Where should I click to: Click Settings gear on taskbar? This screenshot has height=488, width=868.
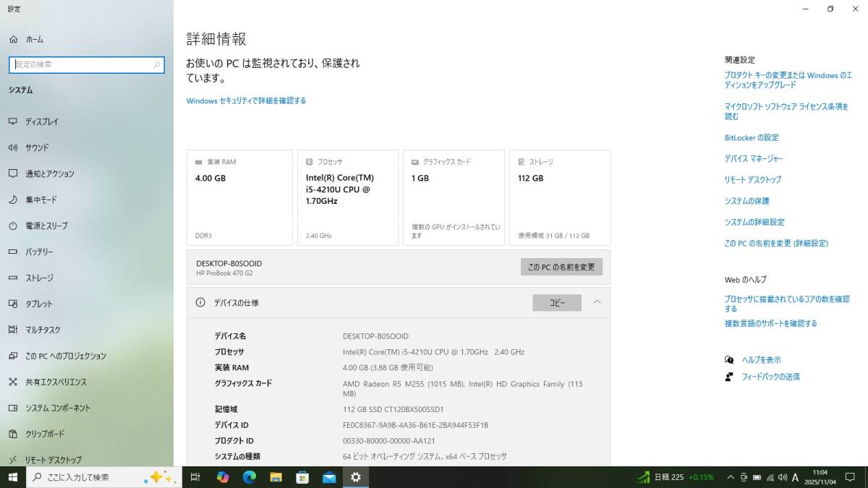point(355,477)
